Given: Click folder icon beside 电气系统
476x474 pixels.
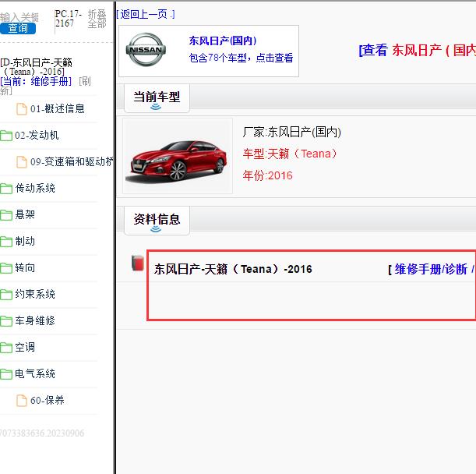Looking at the screenshot, I should pos(6,374).
